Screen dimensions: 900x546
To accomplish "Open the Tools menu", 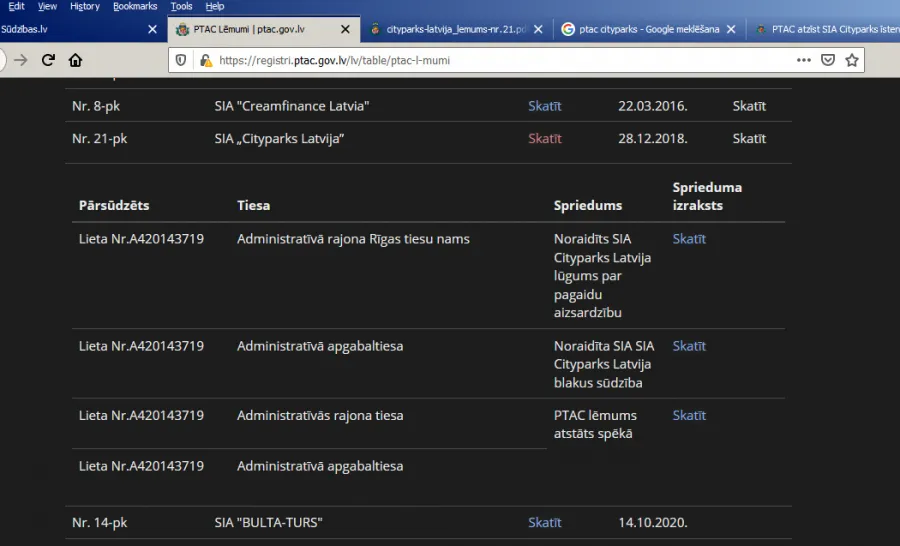I will (x=181, y=6).
